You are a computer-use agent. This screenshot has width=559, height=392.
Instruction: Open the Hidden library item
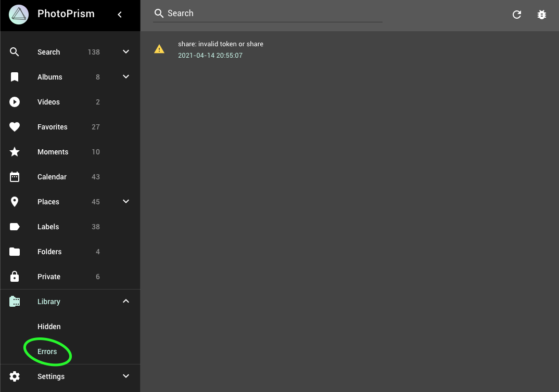pos(49,326)
